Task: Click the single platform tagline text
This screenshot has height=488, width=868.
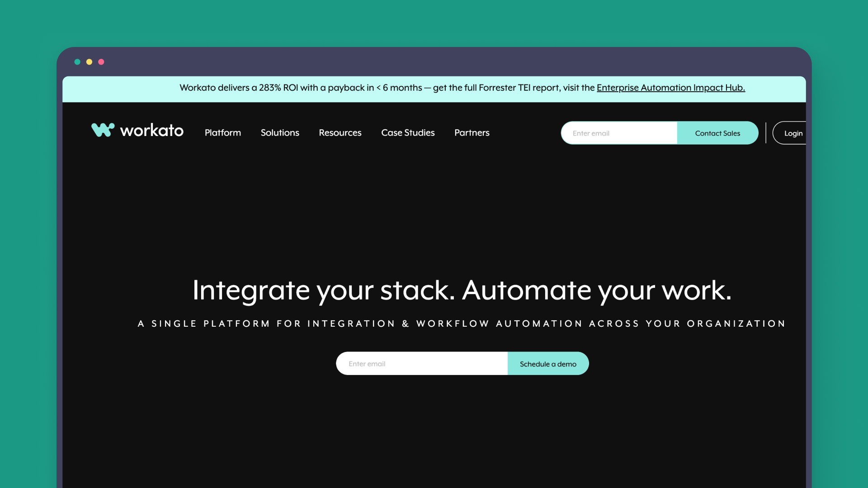Action: tap(462, 324)
